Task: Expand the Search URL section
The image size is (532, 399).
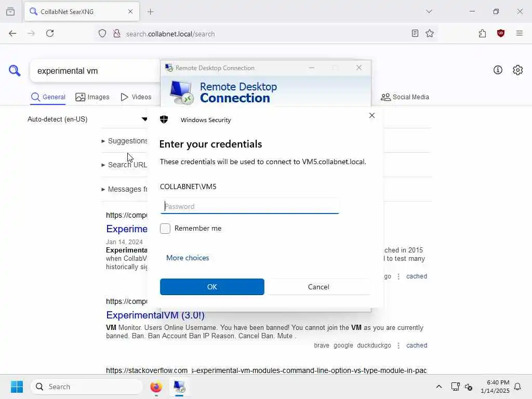Action: 125,165
